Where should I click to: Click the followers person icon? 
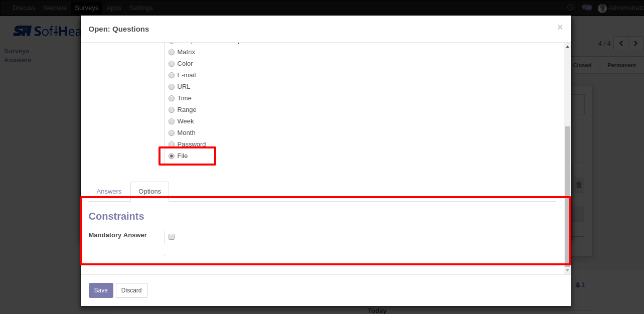[x=578, y=285]
